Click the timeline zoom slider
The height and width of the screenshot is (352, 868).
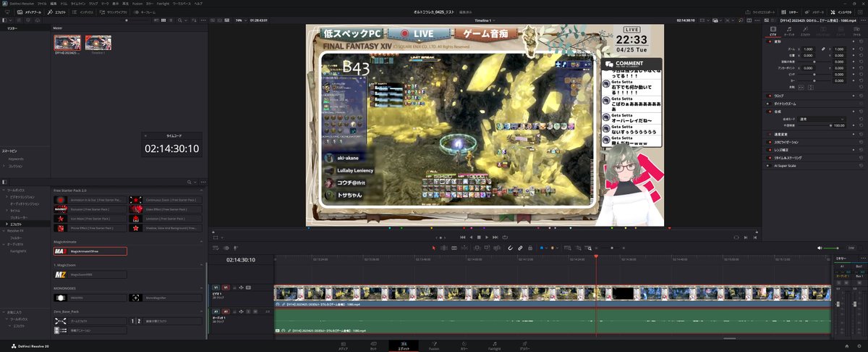pyautogui.click(x=613, y=248)
